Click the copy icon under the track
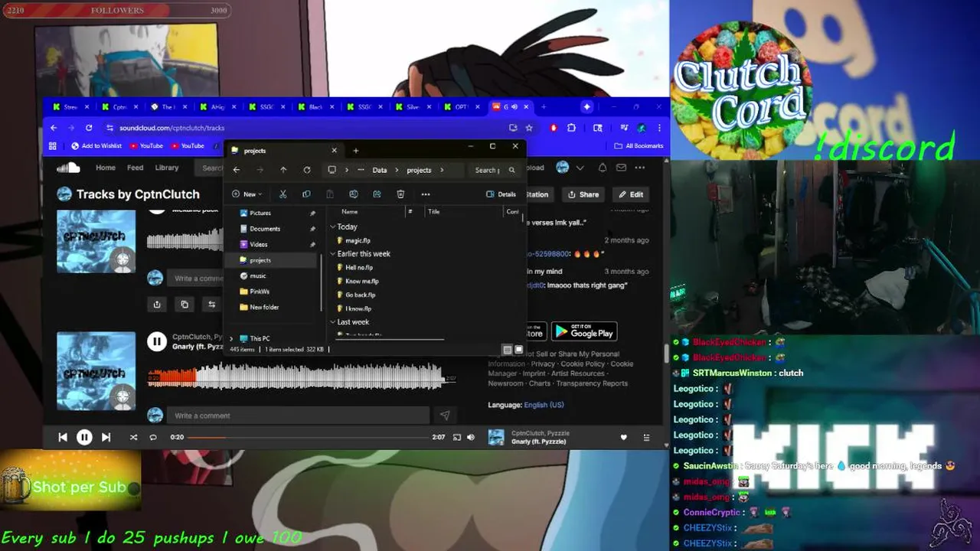Viewport: 980px width, 551px height. pyautogui.click(x=185, y=305)
